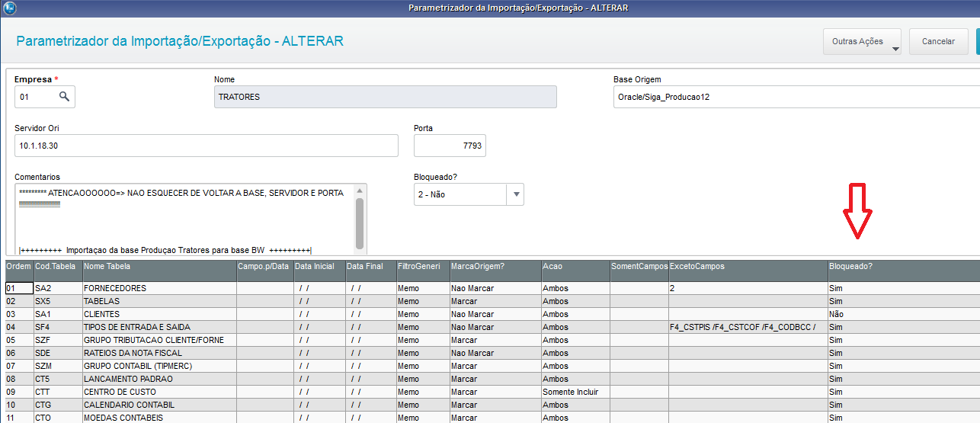Viewport: 980px width, 423px height.
Task: Click the Empresa lookup magnifier icon
Action: 65,97
